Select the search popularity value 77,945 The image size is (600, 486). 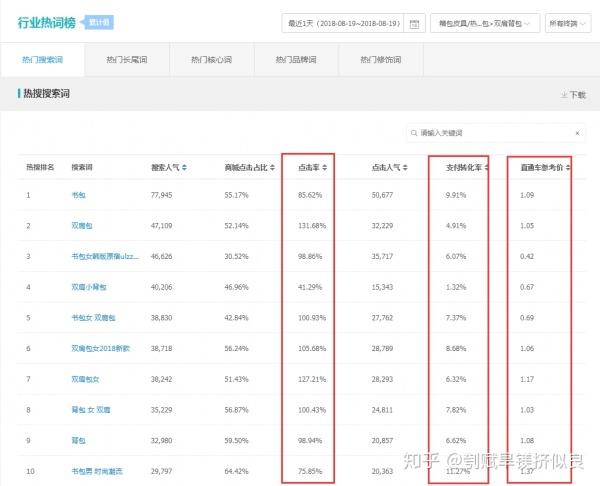tap(161, 195)
